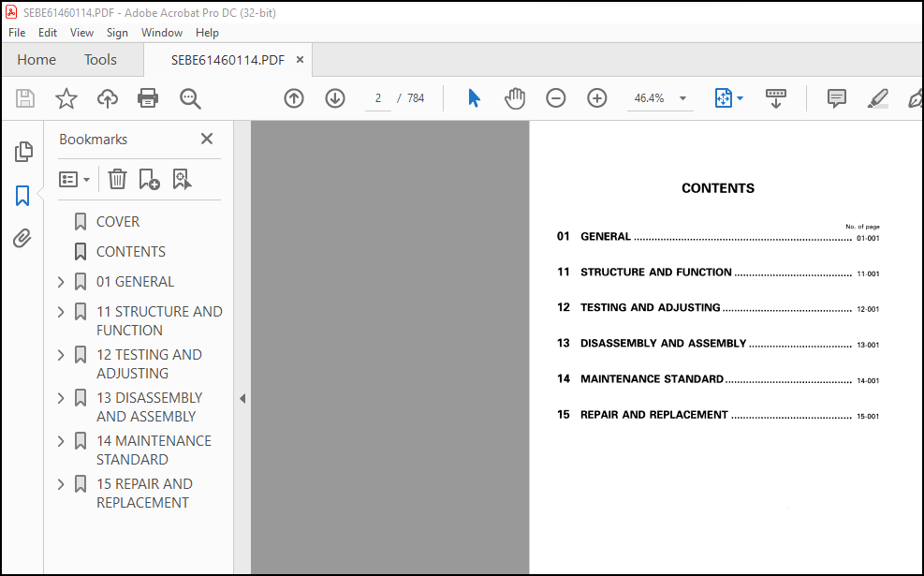
Task: Expand the 12 TESTING AND ADJUSTING bookmark
Action: [x=61, y=355]
